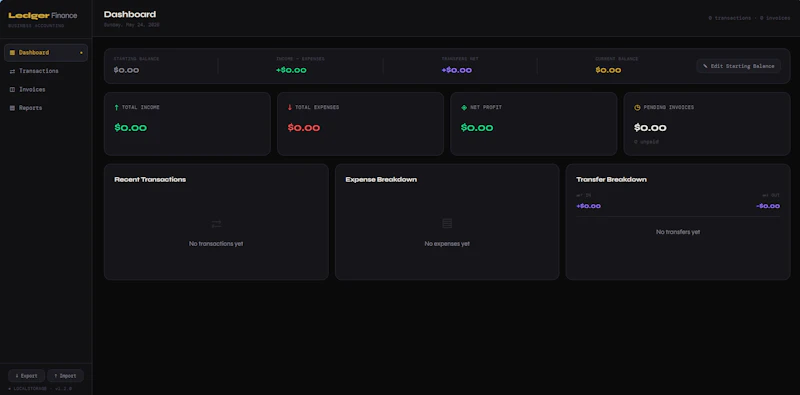This screenshot has height=395, width=800.
Task: Click the Current Balance $0.00 value
Action: pyautogui.click(x=608, y=70)
